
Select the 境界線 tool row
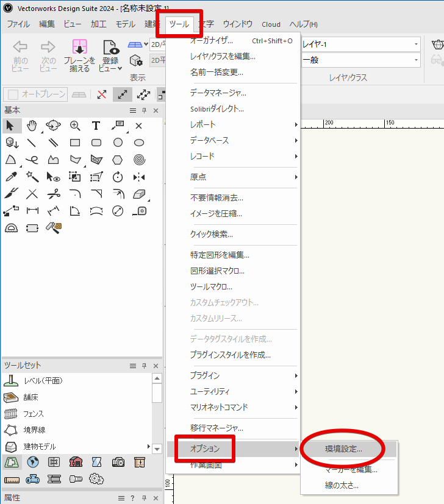click(77, 430)
